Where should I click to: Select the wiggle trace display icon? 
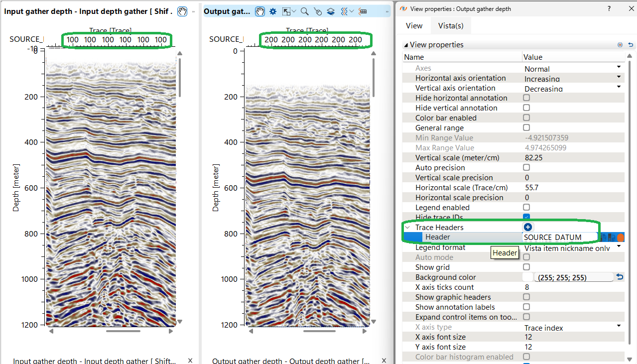pos(344,11)
